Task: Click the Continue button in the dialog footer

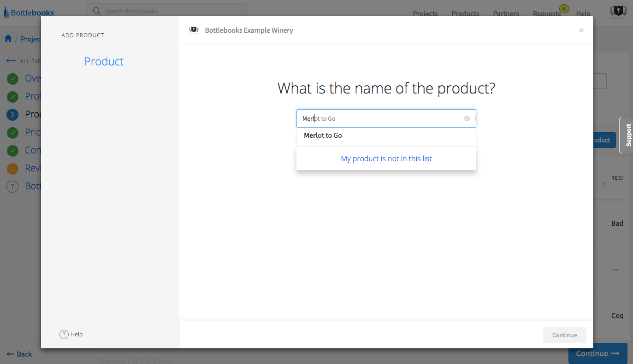Action: click(565, 335)
